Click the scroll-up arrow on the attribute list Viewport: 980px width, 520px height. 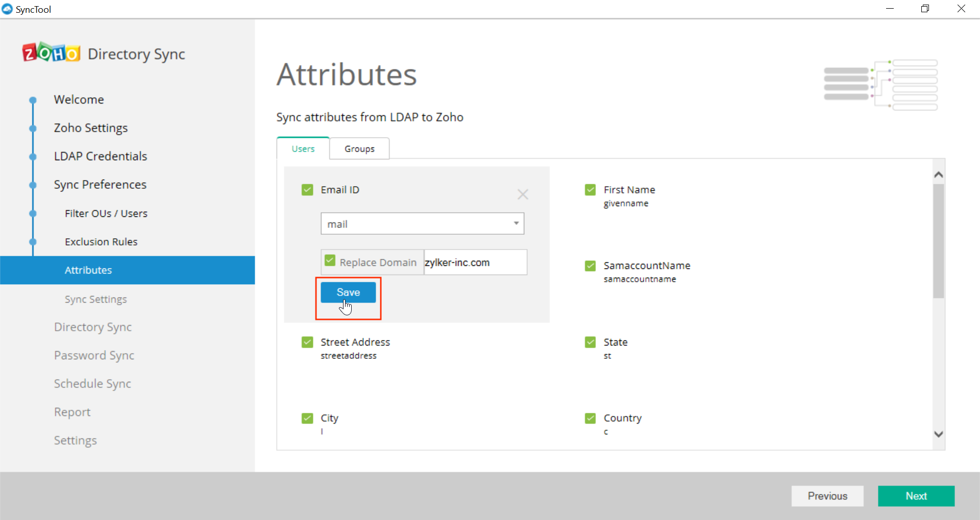938,175
